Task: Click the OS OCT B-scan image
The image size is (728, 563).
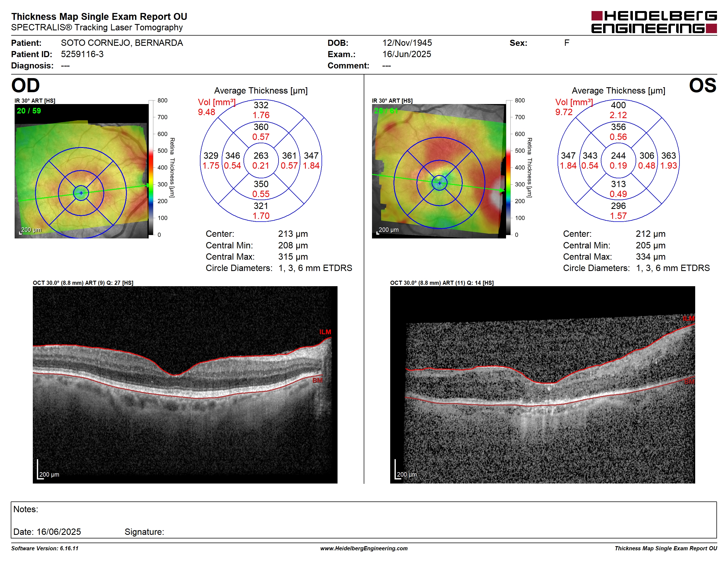Action: 542,384
